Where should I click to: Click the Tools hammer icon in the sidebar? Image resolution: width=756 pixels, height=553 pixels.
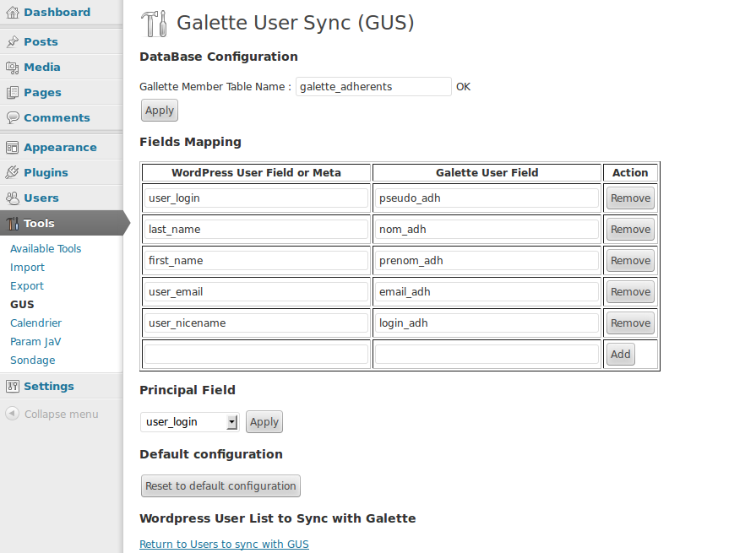click(13, 224)
